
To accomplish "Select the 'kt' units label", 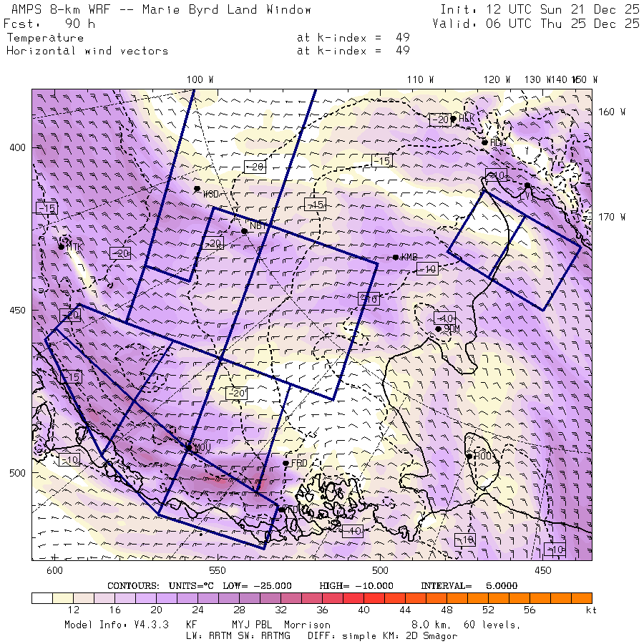I will [592, 610].
